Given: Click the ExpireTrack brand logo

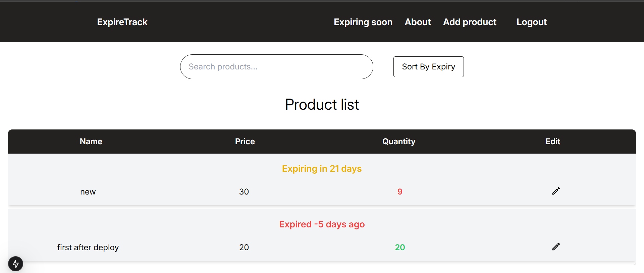Looking at the screenshot, I should point(122,22).
